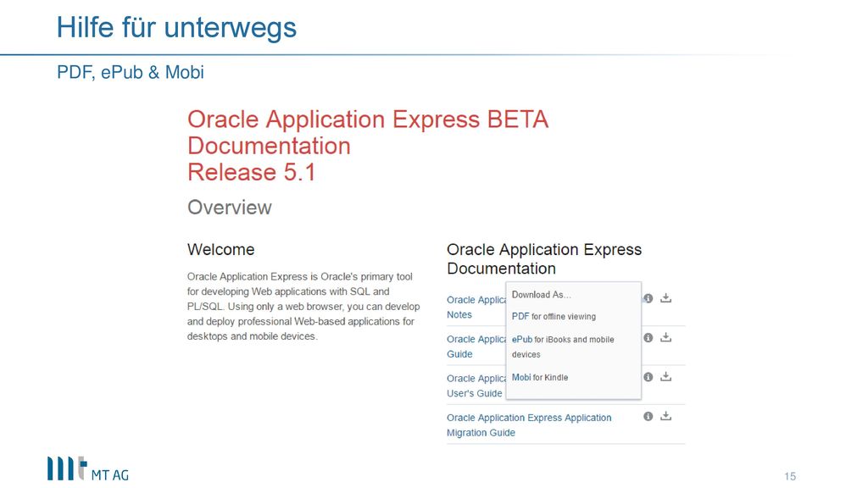
Task: Click the info icon for the guide directly below Notes
Action: tap(648, 337)
